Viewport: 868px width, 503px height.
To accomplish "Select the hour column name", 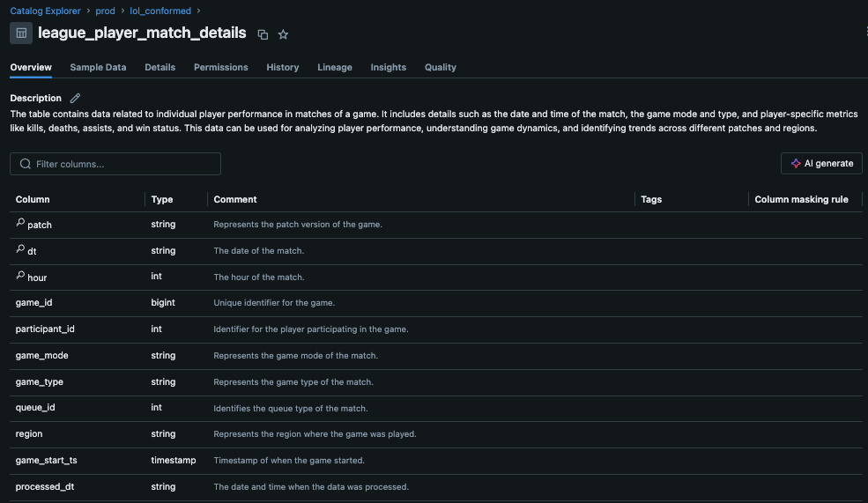I will 37,277.
